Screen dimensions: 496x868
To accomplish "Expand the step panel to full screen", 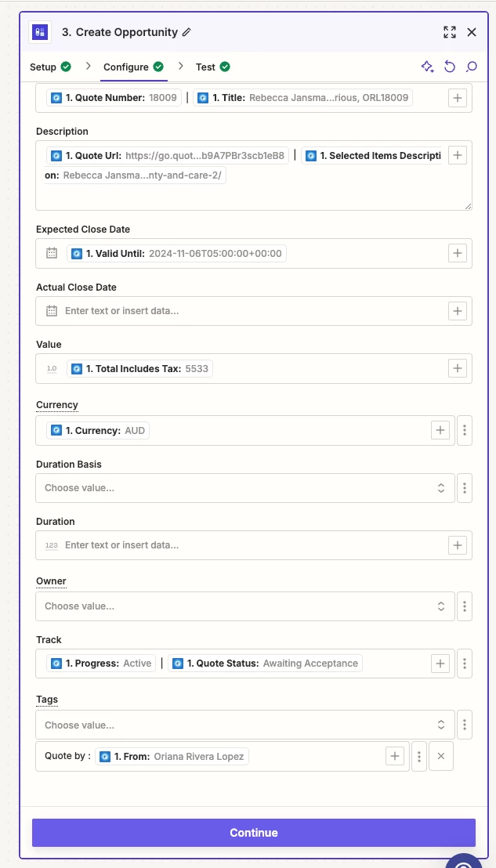I will pos(450,32).
